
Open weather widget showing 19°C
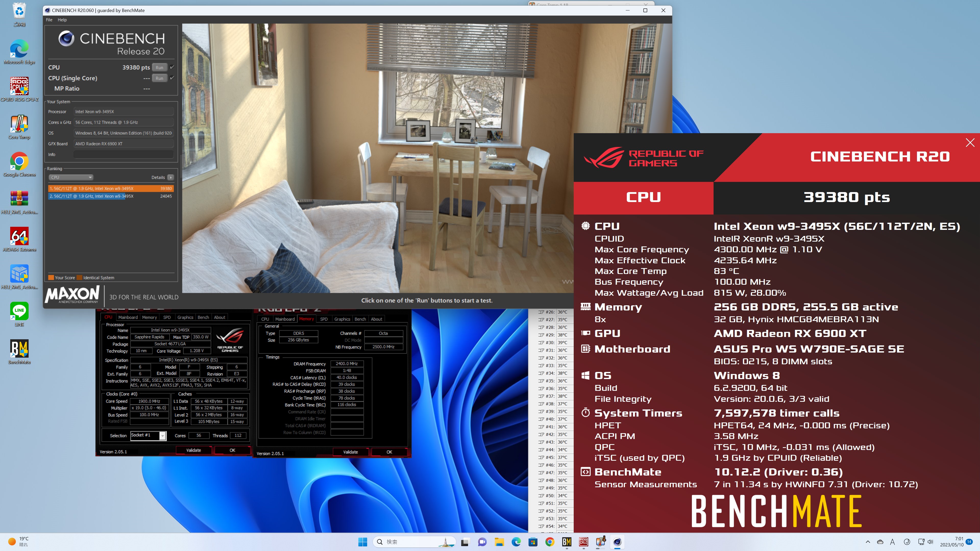click(x=19, y=542)
